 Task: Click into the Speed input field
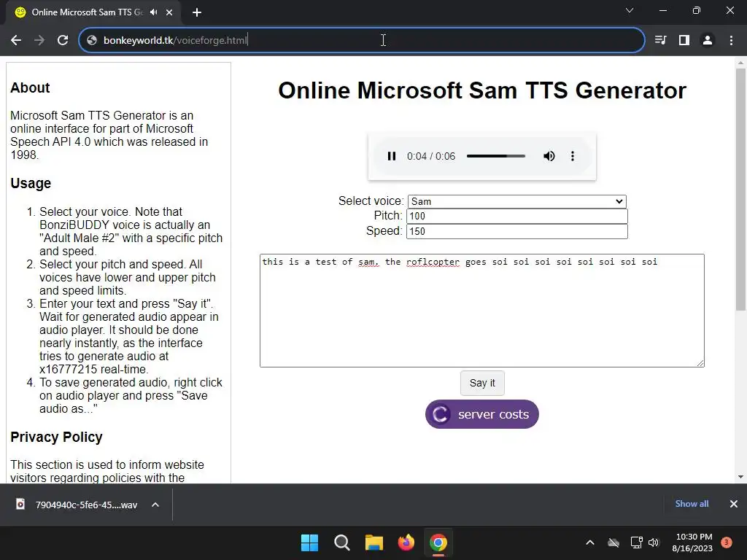click(x=517, y=231)
